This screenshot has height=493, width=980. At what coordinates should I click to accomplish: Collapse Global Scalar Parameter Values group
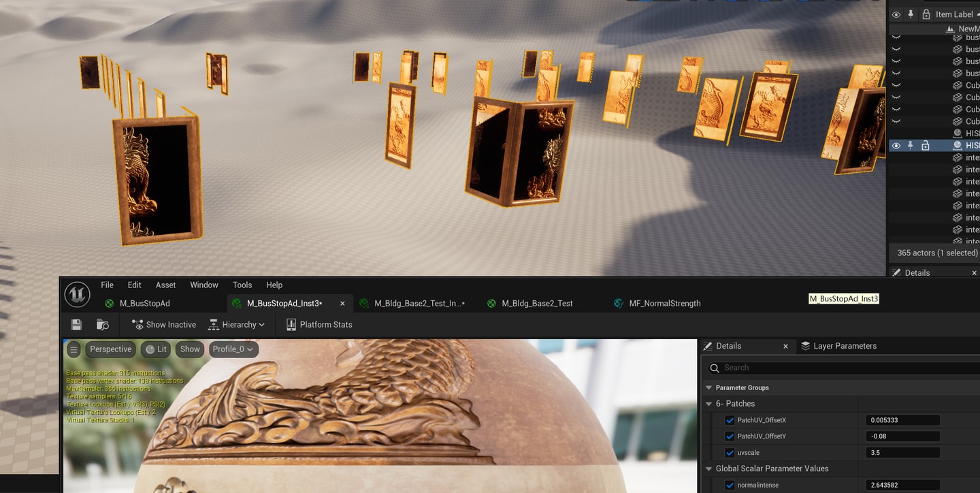click(708, 468)
